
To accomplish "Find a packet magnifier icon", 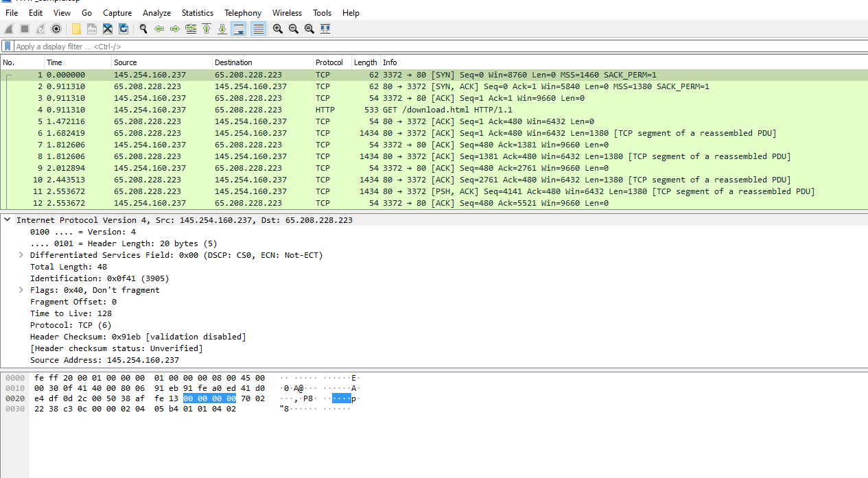I will click(143, 29).
